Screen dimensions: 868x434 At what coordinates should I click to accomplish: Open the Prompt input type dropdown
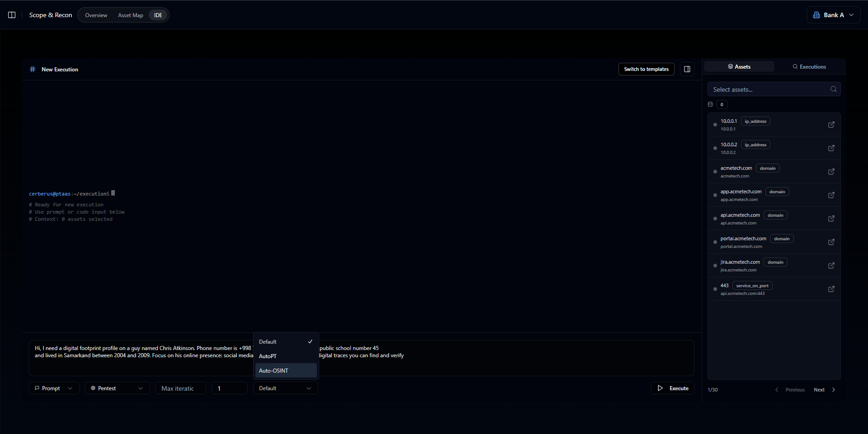[54, 388]
